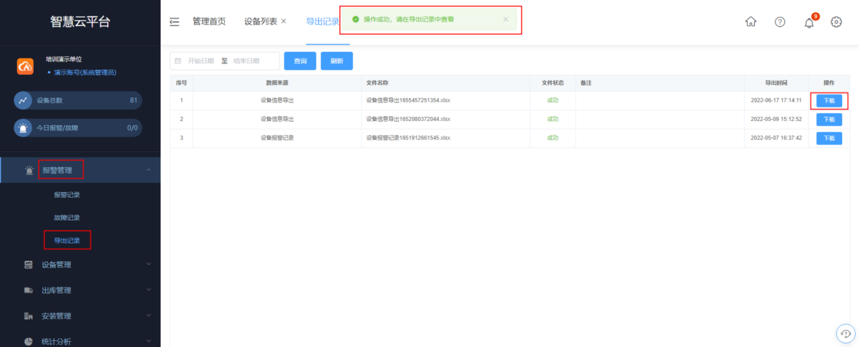Open notifications bell with badge 9
The height and width of the screenshot is (347, 868).
coord(809,23)
